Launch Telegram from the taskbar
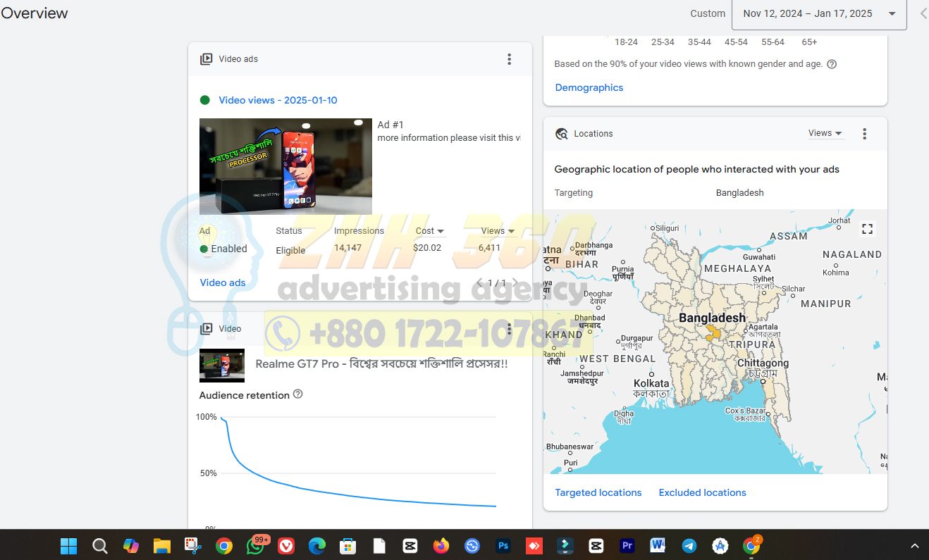 (689, 546)
